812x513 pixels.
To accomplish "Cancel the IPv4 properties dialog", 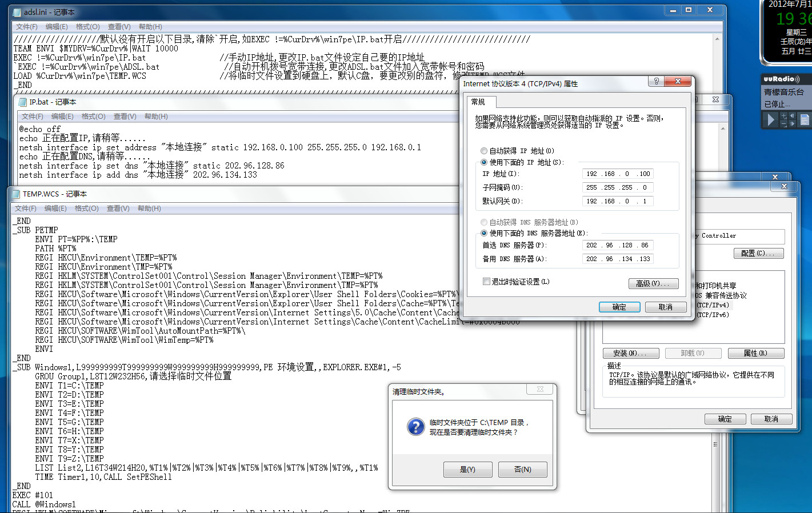I will pos(666,307).
